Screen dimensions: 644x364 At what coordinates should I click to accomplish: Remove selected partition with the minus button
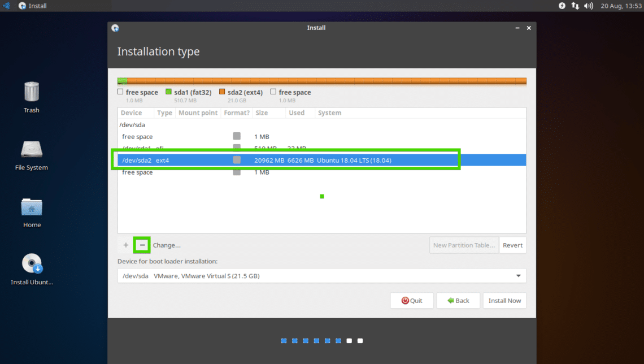point(142,245)
